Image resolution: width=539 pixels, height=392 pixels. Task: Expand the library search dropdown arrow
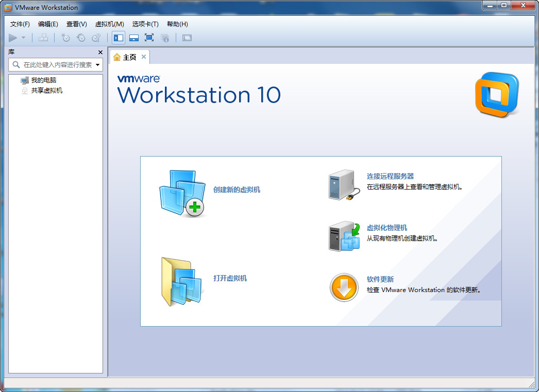(x=97, y=64)
